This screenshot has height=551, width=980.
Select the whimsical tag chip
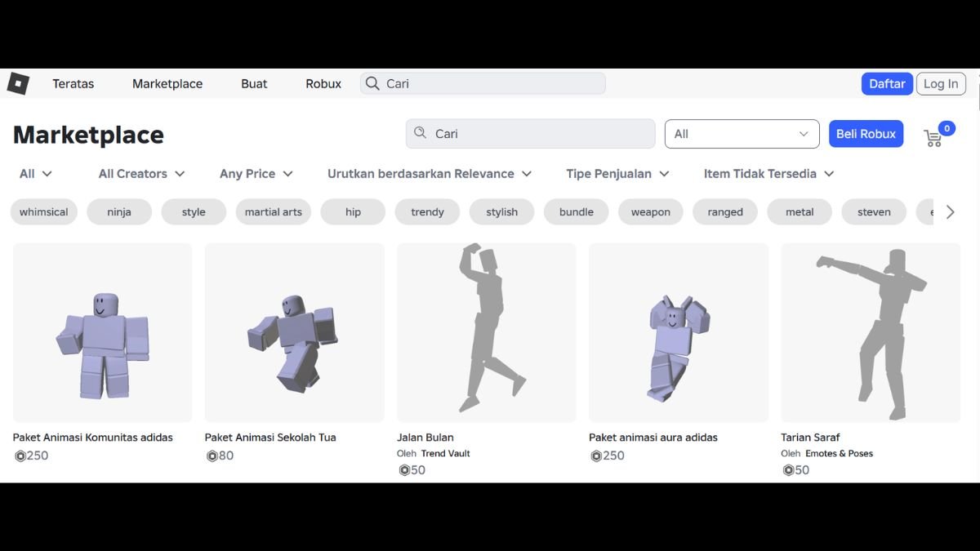click(44, 211)
